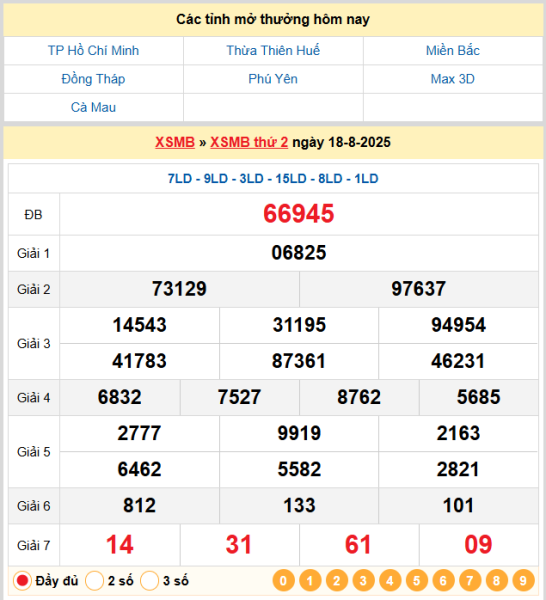Click the Giải 6 row label
546x600 pixels.
tap(33, 506)
